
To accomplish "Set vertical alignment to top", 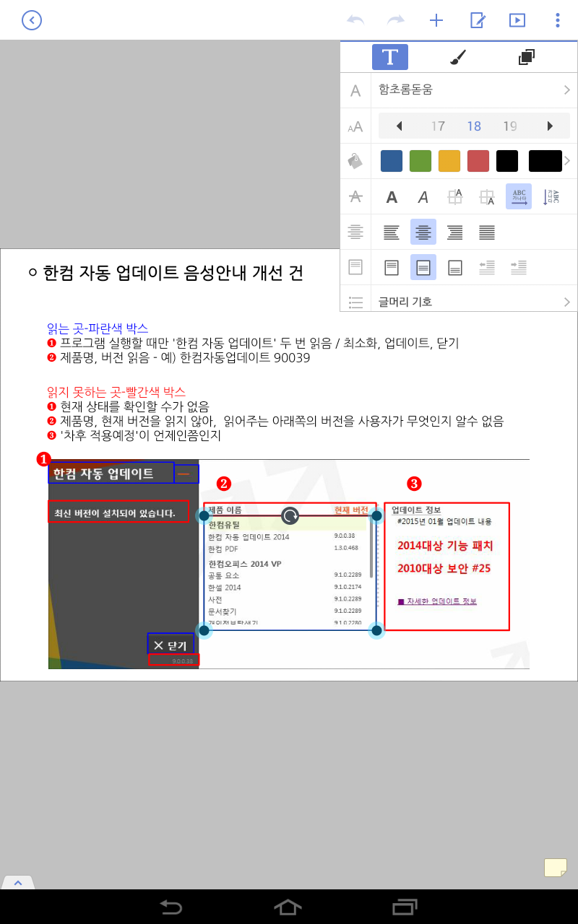I will [392, 268].
